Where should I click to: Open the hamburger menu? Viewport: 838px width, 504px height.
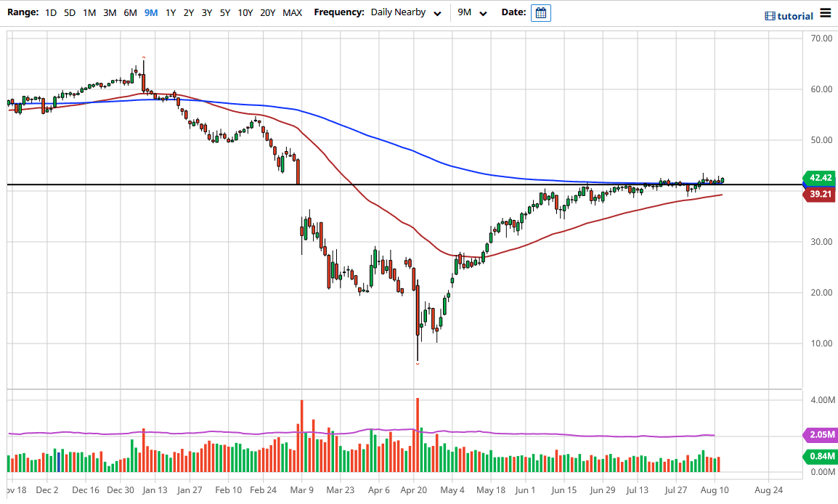825,12
